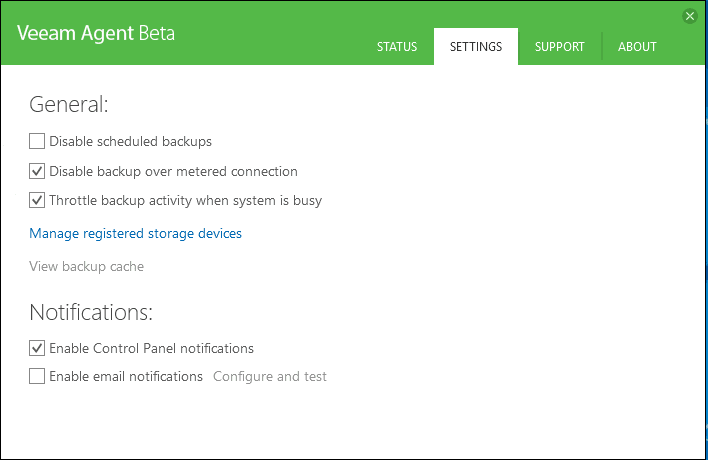Viewport: 708px width, 460px height.
Task: Close the Veeam Agent window
Action: (x=689, y=16)
